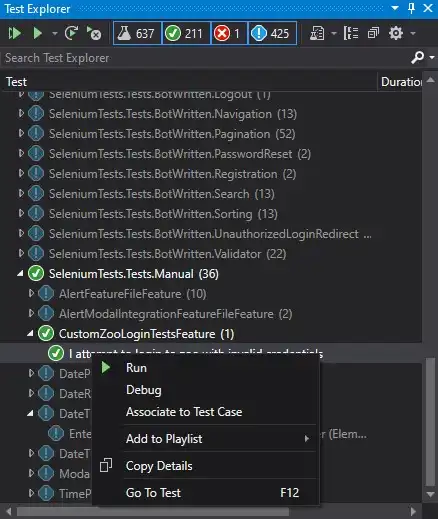Click the Run Failed Tests icon

[94, 33]
